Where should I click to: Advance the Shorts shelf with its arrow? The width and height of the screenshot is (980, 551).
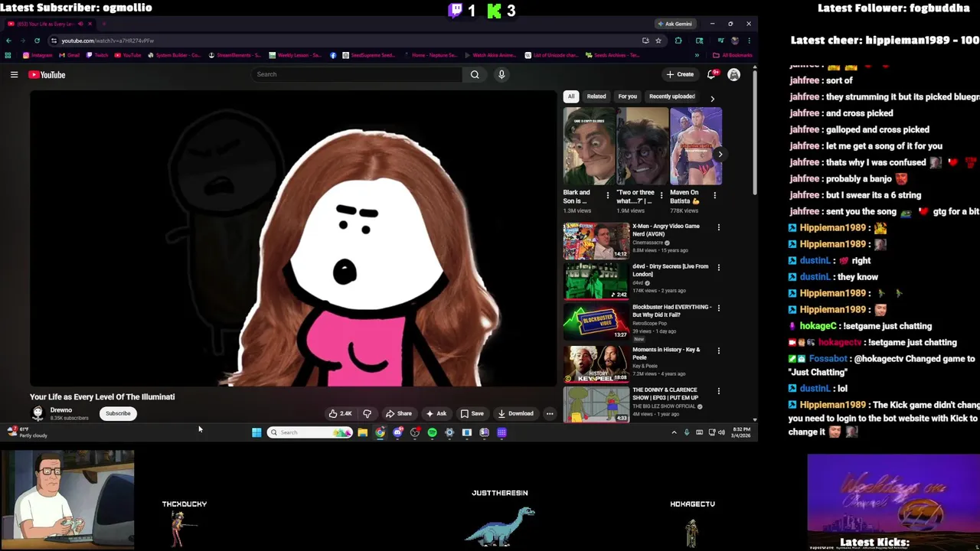720,154
